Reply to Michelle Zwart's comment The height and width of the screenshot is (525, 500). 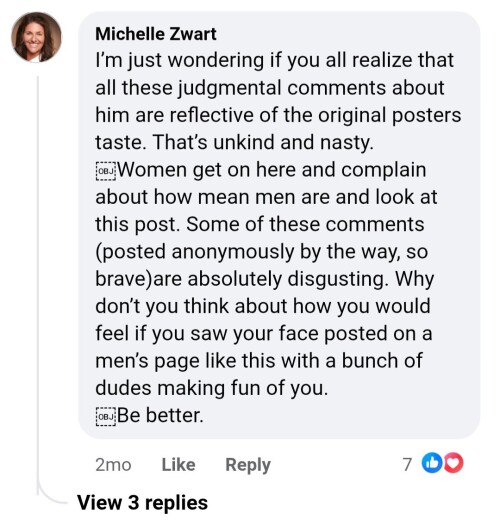point(248,465)
